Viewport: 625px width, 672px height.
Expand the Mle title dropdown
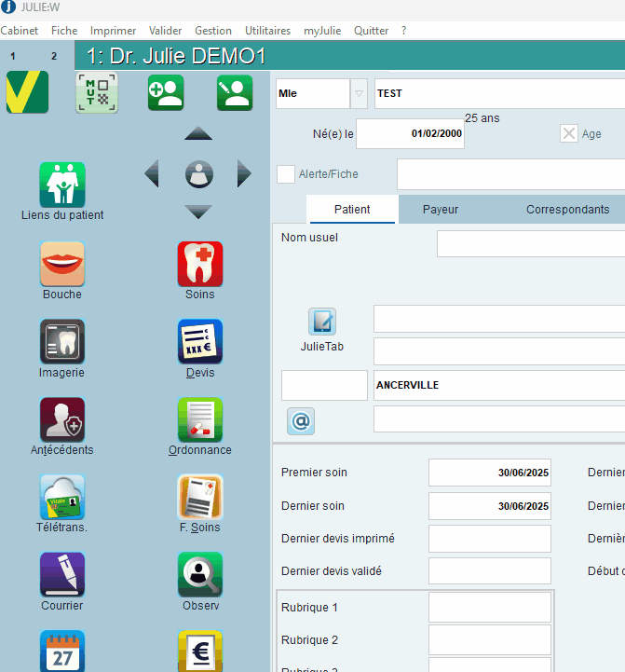coord(359,93)
